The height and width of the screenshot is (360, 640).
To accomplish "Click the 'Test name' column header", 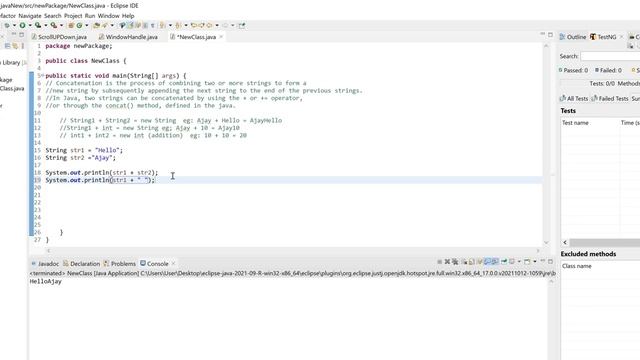I will [x=590, y=123].
